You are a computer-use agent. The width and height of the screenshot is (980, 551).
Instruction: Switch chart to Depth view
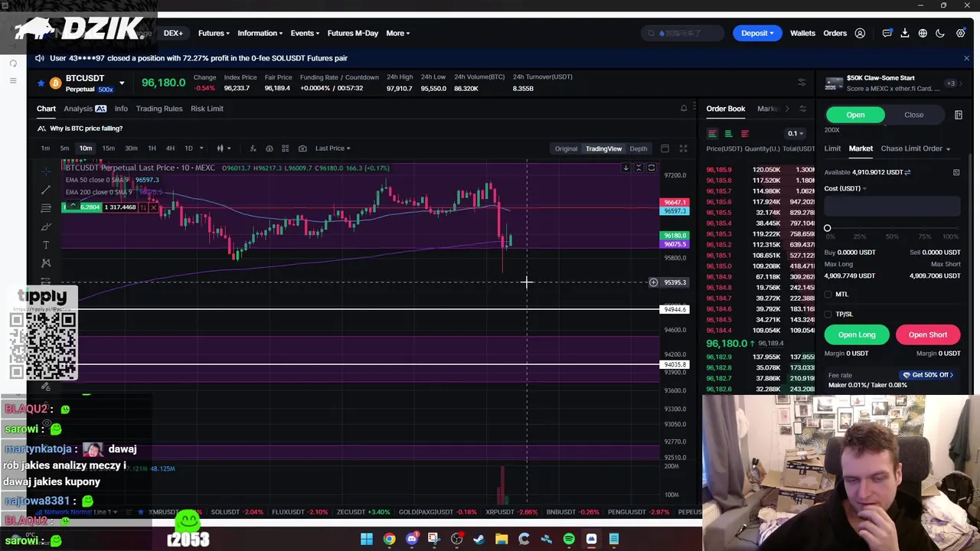[x=638, y=148]
